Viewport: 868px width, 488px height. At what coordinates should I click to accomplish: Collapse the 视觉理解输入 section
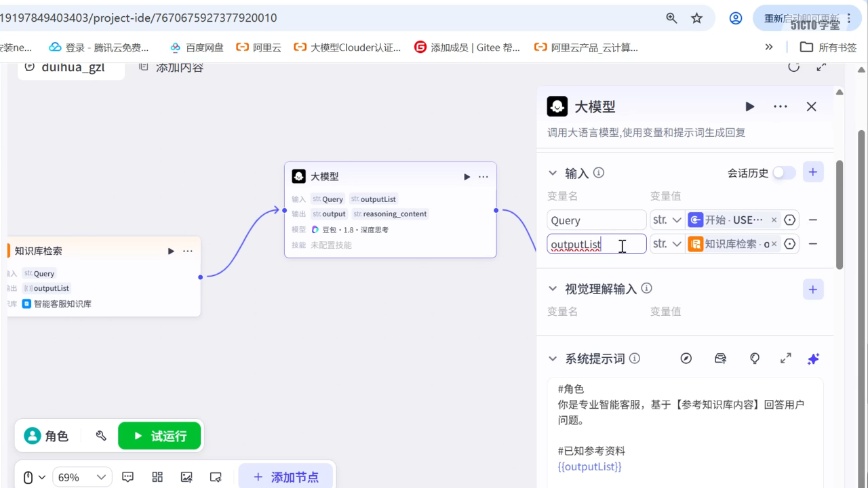click(x=553, y=289)
